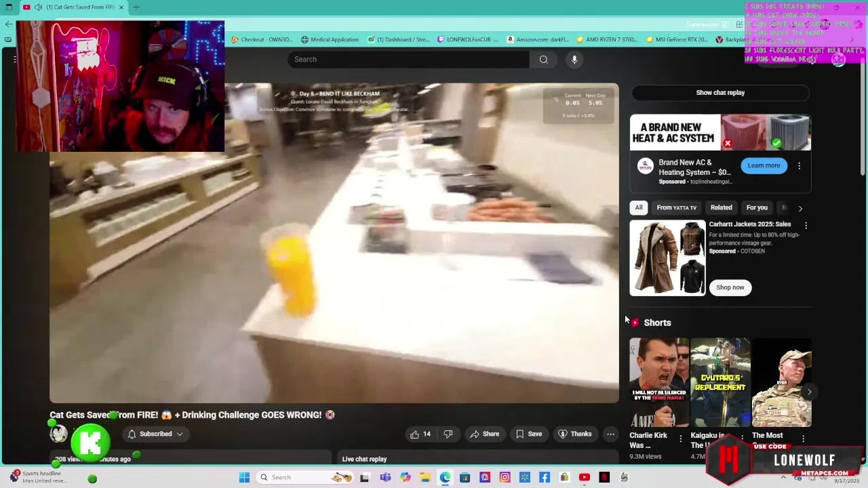Open new browser tab with plus
Viewport: 868px width, 488px height.
(x=136, y=7)
